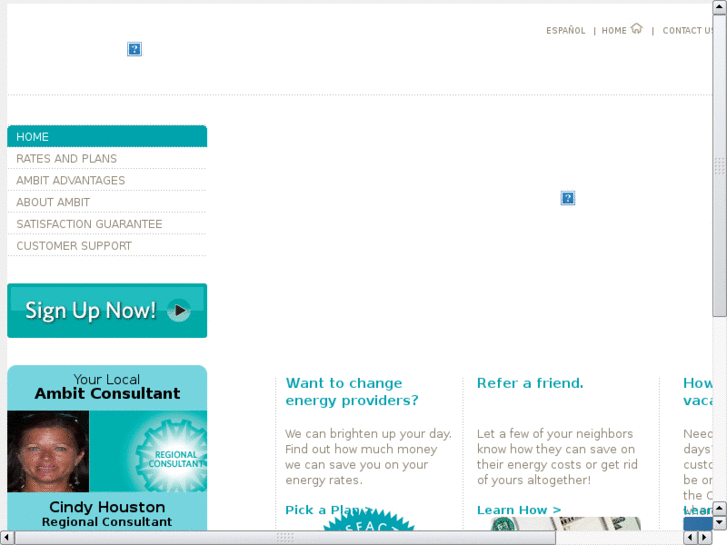Go to the HOME link in header
Viewport: 727px width, 545px height.
pos(614,31)
